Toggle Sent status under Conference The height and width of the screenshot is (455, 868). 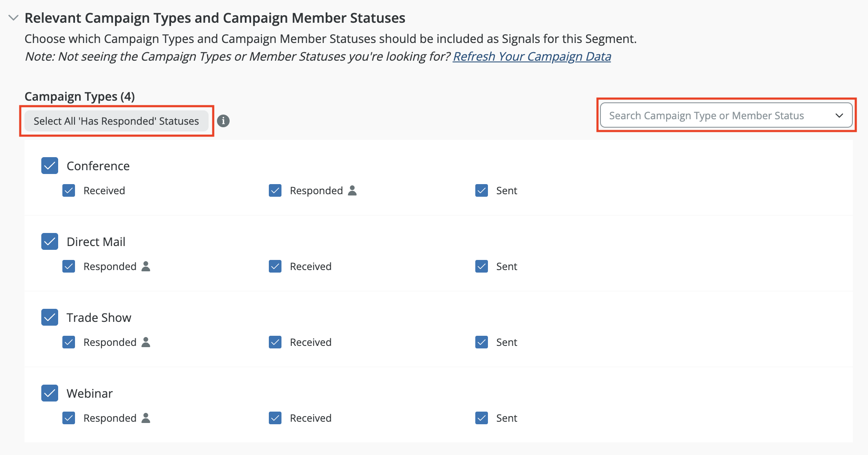coord(482,190)
